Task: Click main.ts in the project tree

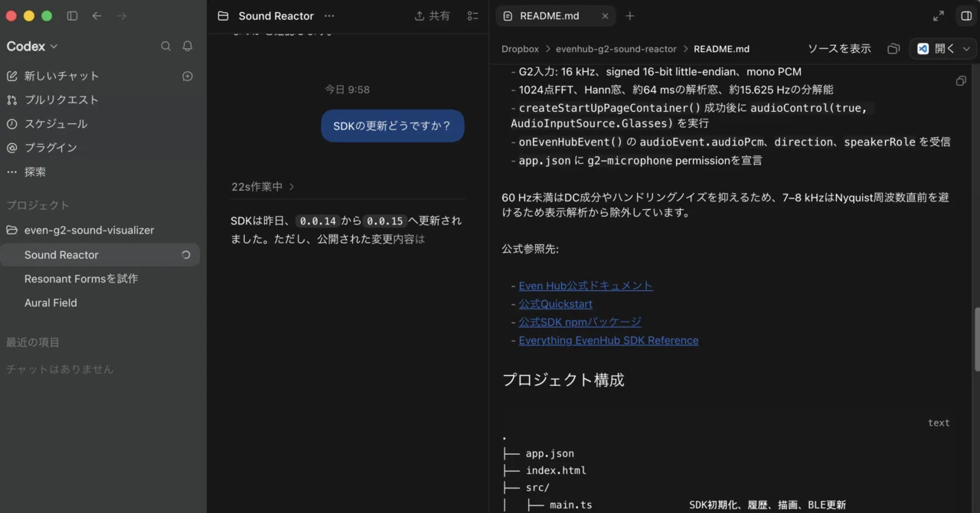Action: [x=570, y=505]
